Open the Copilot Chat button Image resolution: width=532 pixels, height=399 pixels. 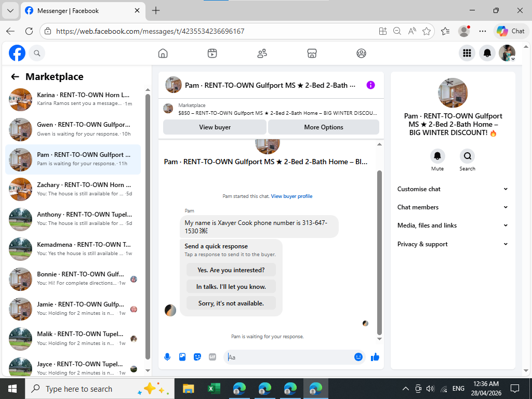click(511, 31)
